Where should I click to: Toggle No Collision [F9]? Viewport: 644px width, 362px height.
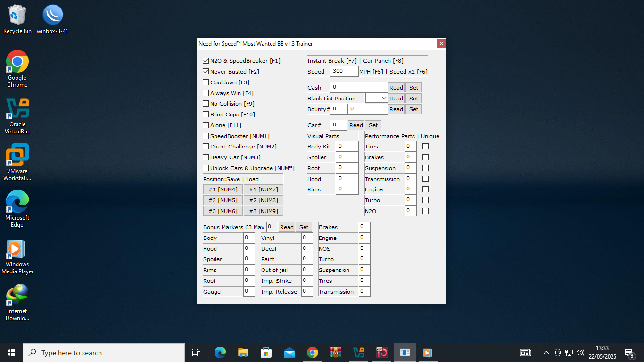tap(206, 104)
